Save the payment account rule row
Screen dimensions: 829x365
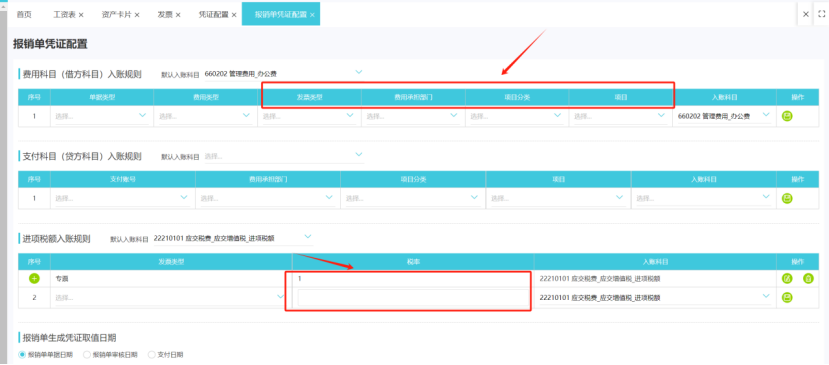787,198
